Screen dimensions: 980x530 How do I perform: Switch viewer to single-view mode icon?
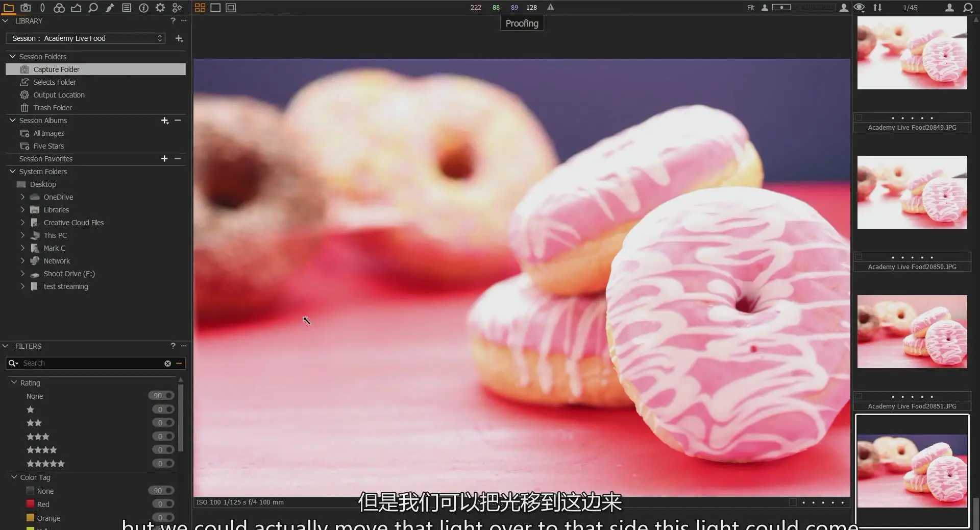tap(215, 8)
